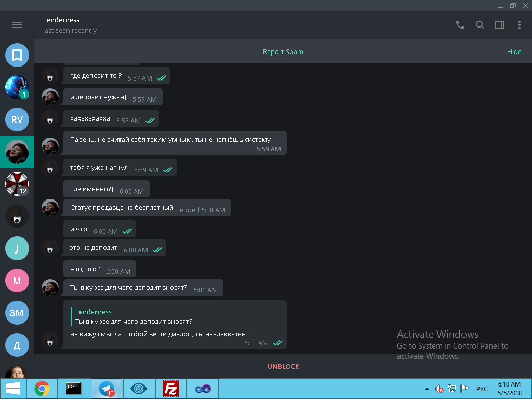The image size is (532, 399).
Task: Click Report Spam link
Action: 283,52
